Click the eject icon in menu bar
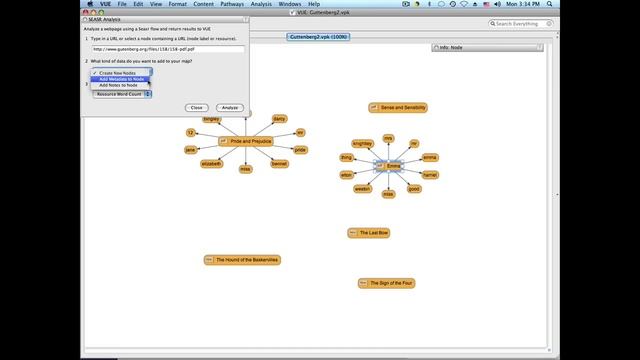This screenshot has height=360, width=640. coord(475,4)
